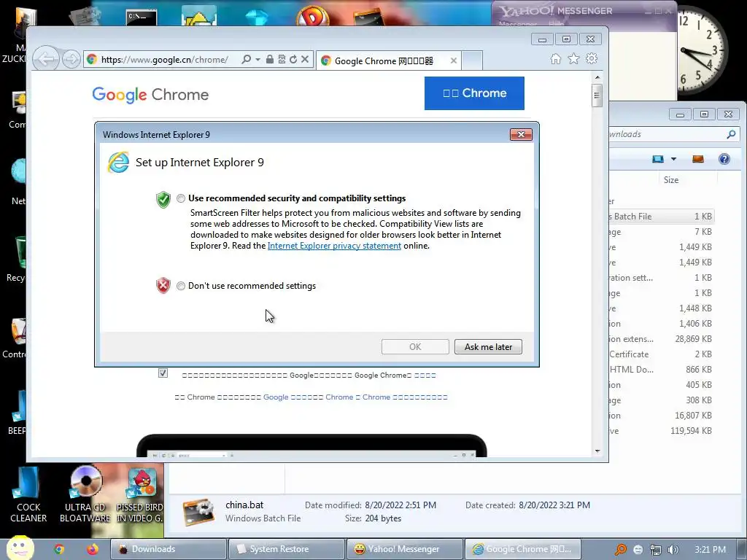Click the volume speaker tray icon

pos(673,550)
